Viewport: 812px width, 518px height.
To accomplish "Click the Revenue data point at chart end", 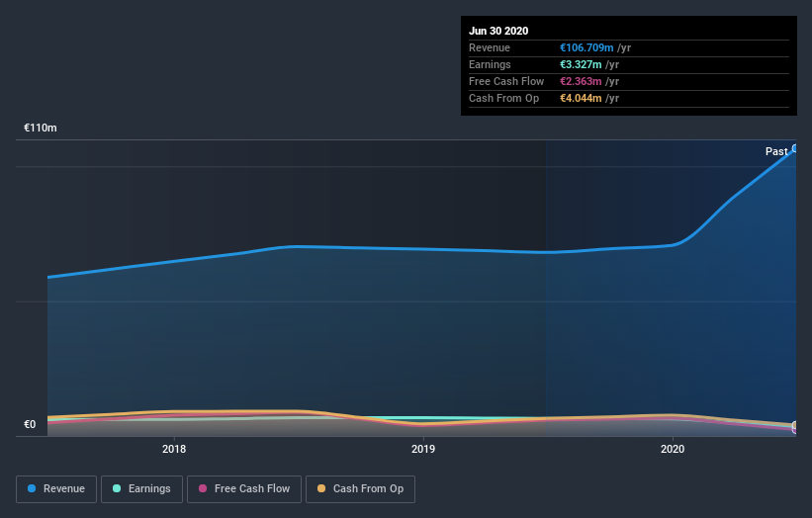I will pyautogui.click(x=794, y=148).
